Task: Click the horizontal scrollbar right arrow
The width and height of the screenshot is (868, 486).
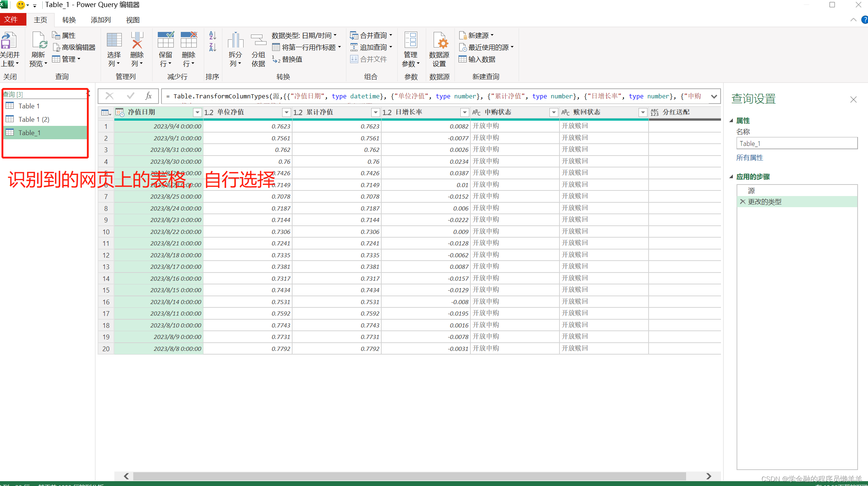Action: click(x=708, y=476)
